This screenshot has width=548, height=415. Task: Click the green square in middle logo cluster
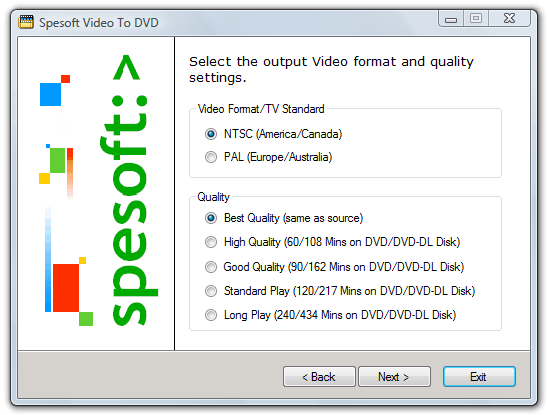coord(58,160)
